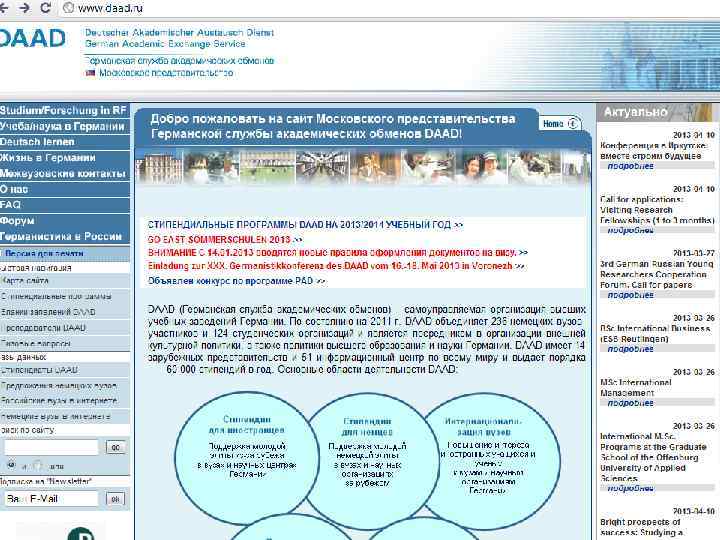Click Bright prospects of success news item
This screenshot has width=720, height=540.
click(641, 527)
